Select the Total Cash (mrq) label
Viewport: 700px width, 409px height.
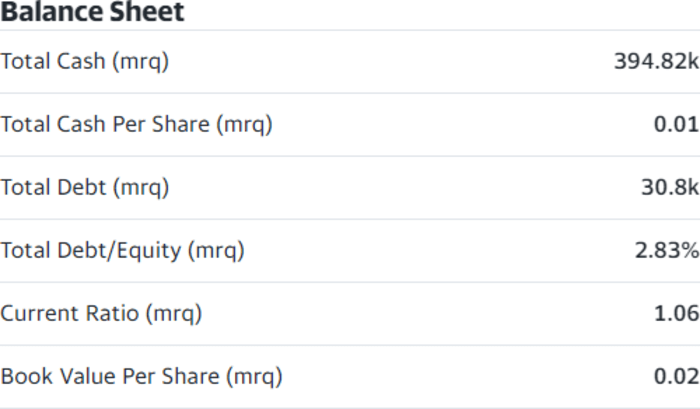(x=85, y=61)
